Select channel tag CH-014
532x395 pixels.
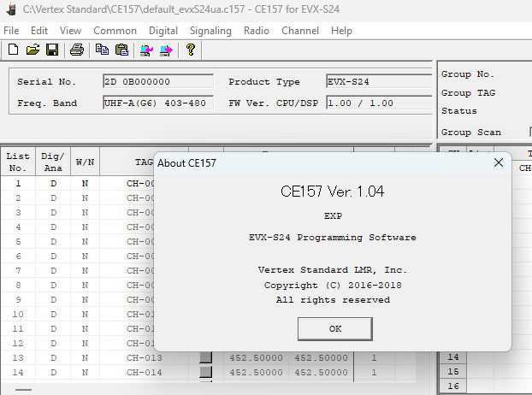click(x=145, y=372)
